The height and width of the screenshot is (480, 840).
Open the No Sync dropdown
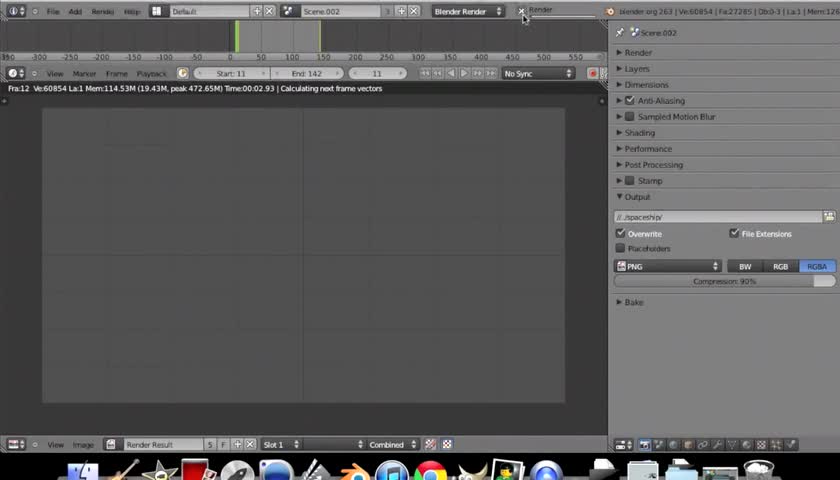538,73
